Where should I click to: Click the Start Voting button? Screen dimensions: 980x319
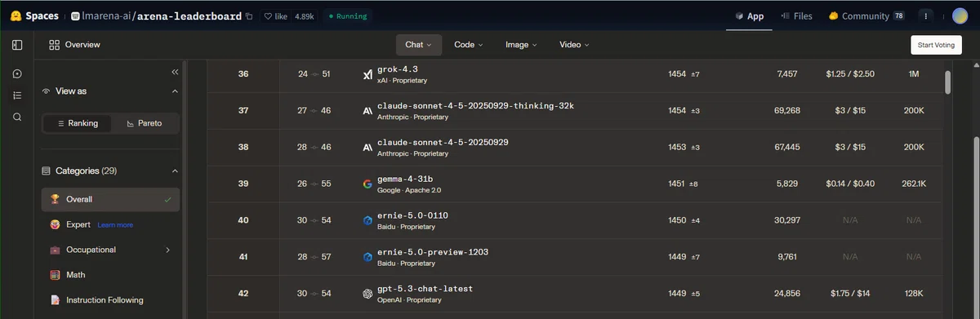coord(936,45)
